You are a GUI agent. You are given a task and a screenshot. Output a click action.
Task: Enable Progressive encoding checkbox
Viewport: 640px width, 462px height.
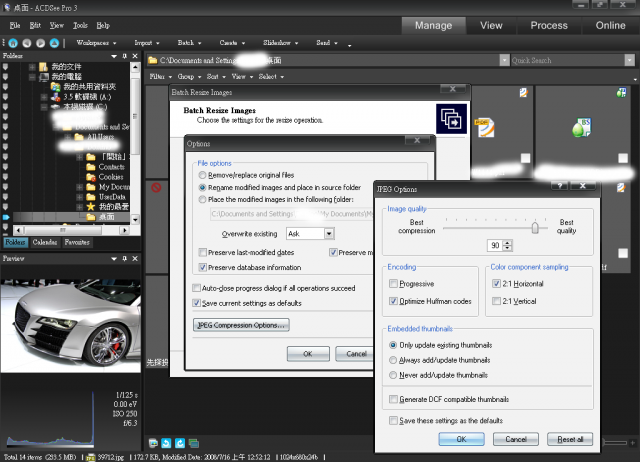(x=393, y=283)
